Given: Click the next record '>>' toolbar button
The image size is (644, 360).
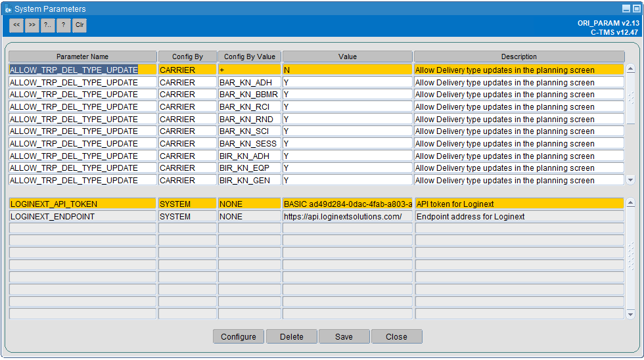Looking at the screenshot, I should point(32,25).
